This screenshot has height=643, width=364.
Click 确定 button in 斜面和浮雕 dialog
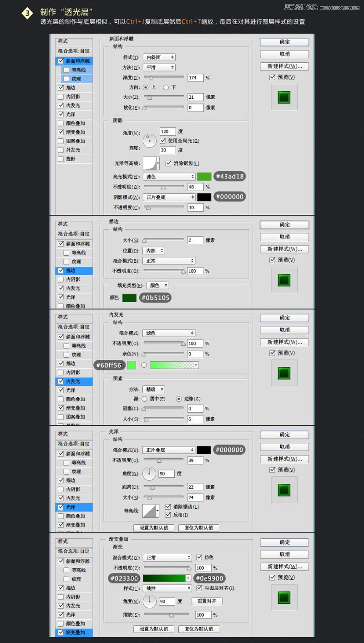[284, 42]
